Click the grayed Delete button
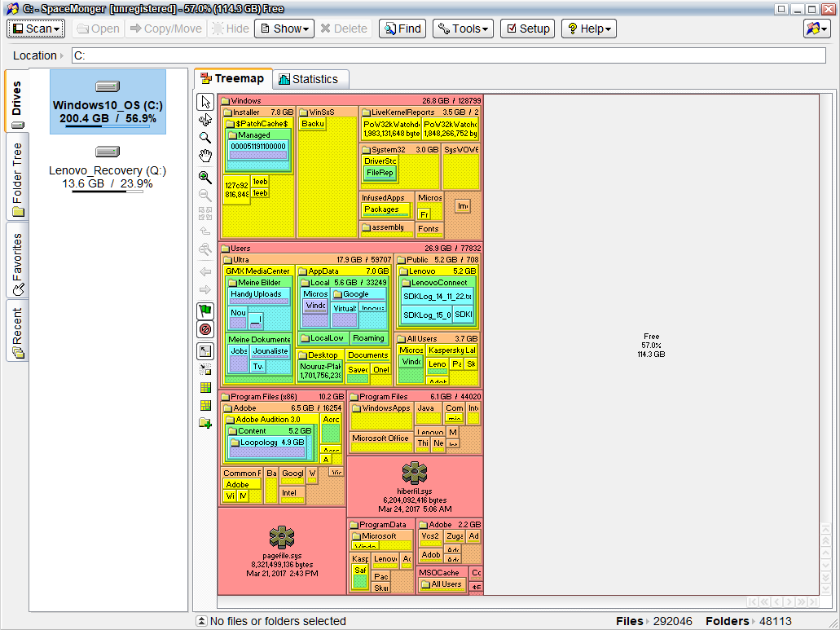Viewport: 840px width, 630px height. (x=343, y=29)
